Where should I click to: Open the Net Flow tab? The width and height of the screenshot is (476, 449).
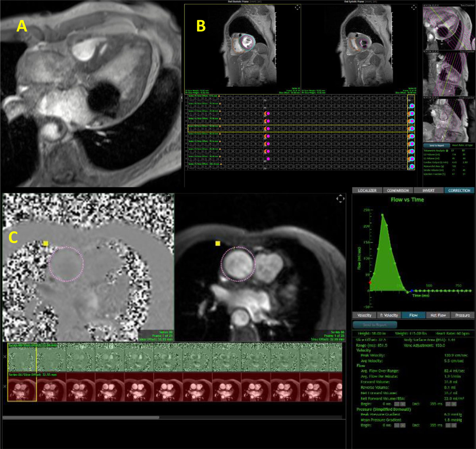coord(438,315)
